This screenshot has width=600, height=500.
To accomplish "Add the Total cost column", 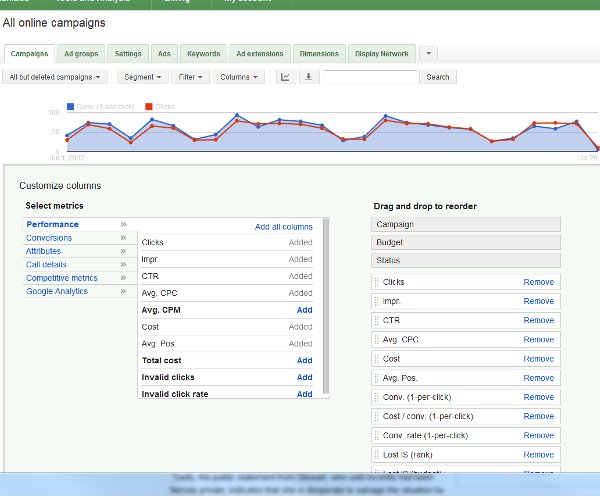I will coord(305,360).
